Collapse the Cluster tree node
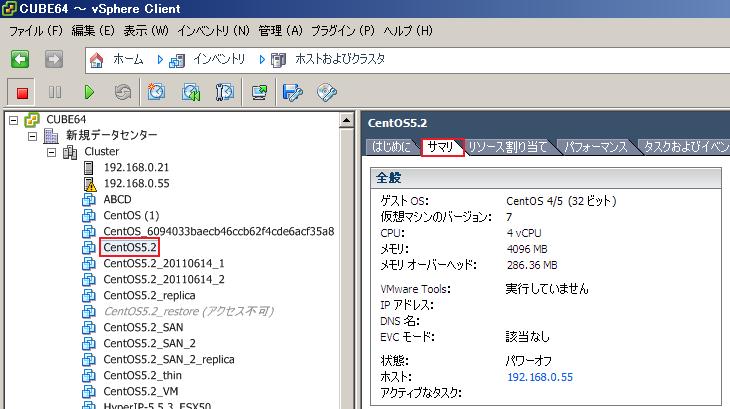 click(51, 152)
